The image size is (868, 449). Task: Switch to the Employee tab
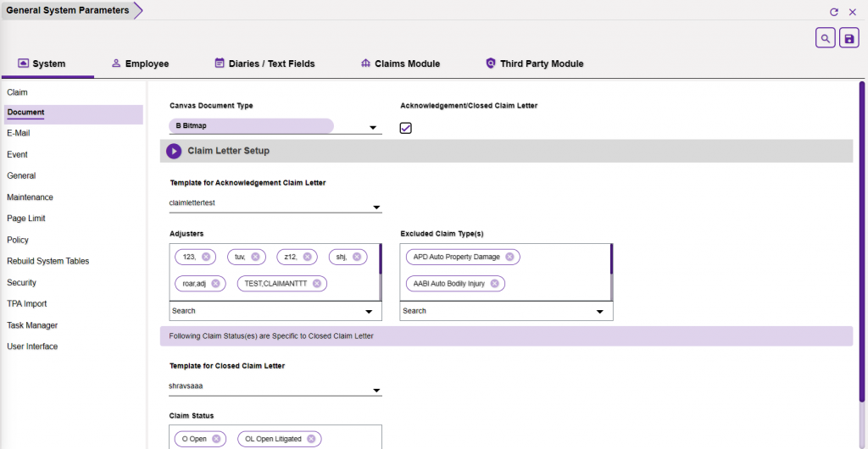(x=140, y=64)
